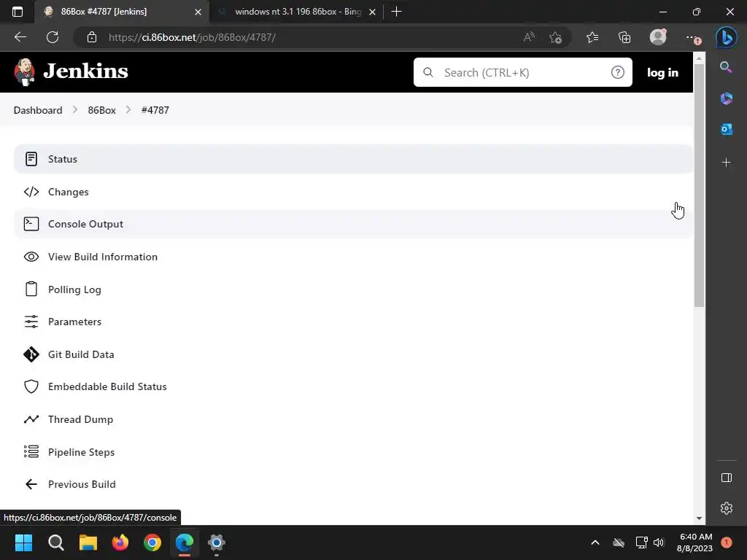View site information lock icon
Screen dimensions: 747x560
[92, 37]
